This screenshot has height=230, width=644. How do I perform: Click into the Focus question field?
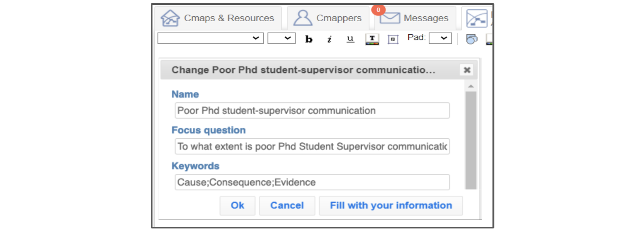tap(312, 146)
